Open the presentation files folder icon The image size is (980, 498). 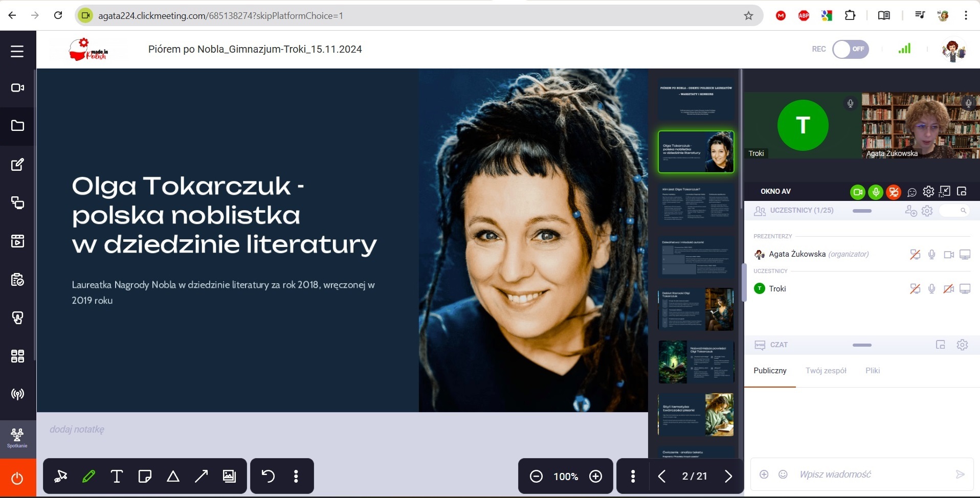pos(17,126)
